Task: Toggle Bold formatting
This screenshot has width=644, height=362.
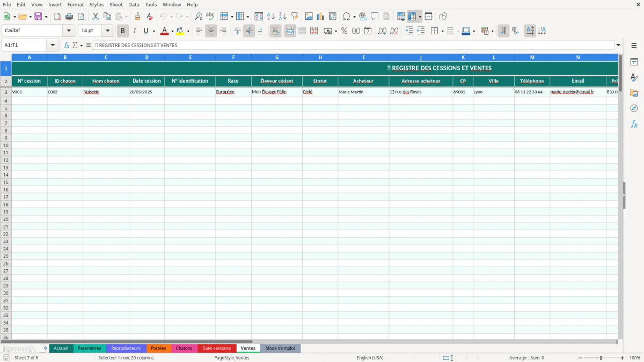Action: (122, 31)
